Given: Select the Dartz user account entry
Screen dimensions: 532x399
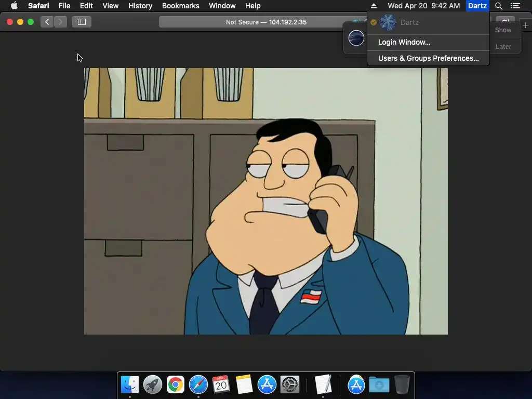Looking at the screenshot, I should point(428,22).
